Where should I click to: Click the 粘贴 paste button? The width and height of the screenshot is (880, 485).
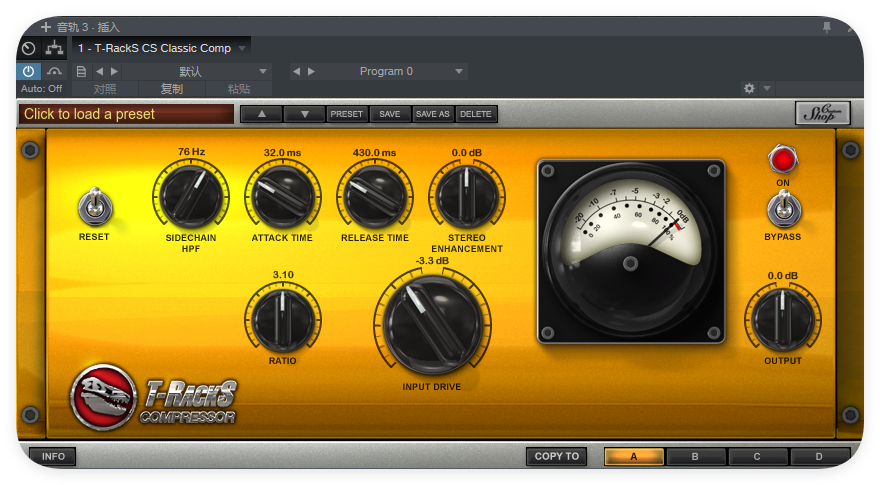239,89
